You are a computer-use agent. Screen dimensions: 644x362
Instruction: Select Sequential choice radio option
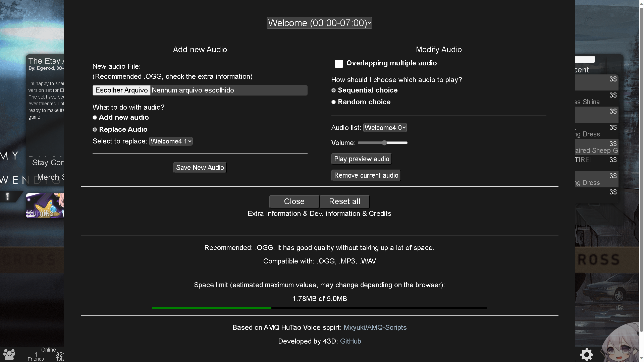333,90
